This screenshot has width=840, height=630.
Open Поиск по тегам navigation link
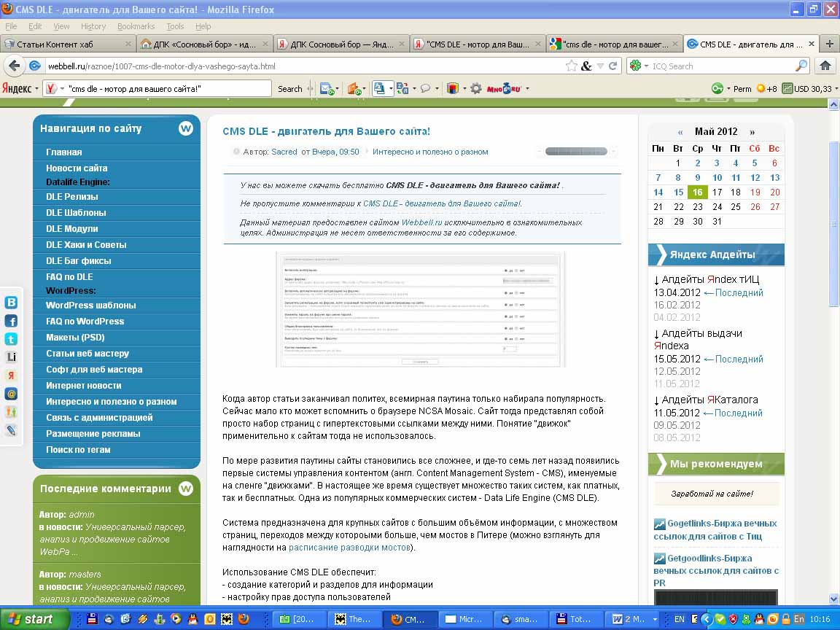78,450
